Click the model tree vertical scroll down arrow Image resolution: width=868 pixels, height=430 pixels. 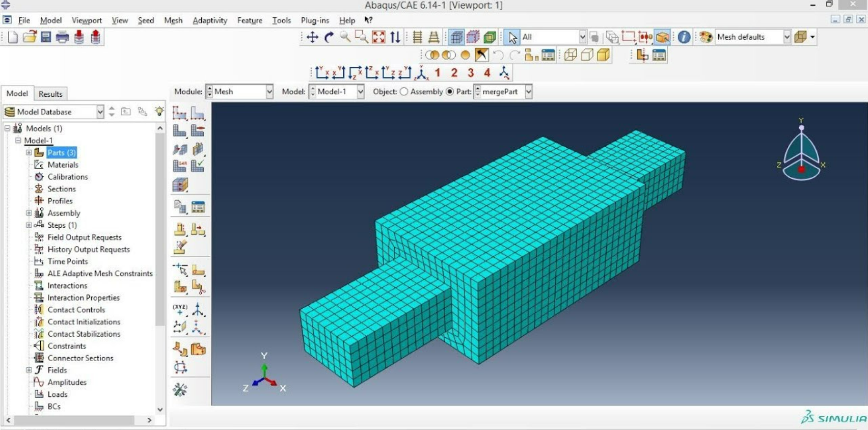point(160,409)
